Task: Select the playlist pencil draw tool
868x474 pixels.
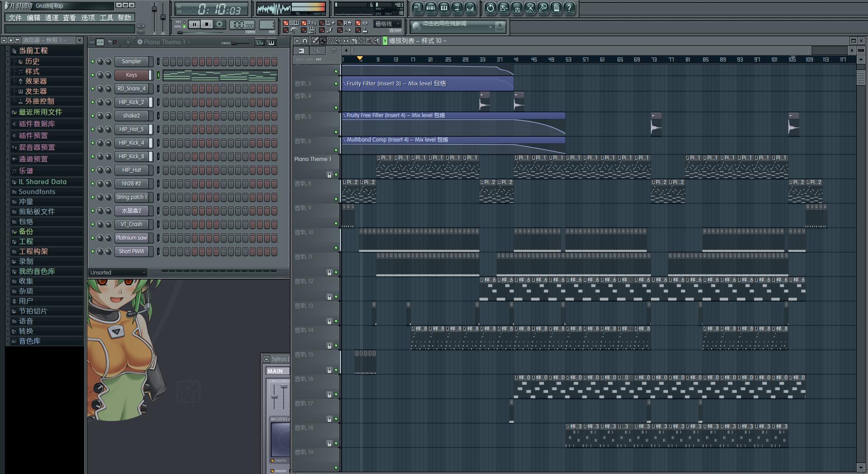Action: [315, 41]
